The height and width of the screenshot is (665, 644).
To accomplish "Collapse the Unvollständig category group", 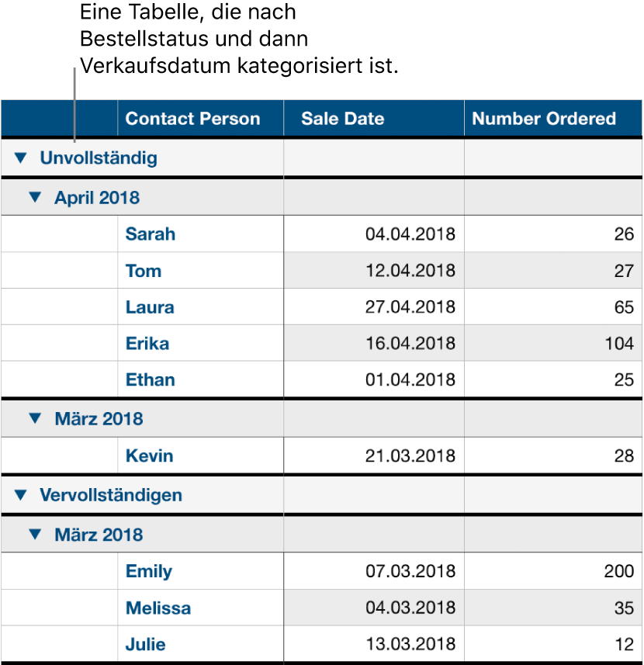I will (x=20, y=158).
